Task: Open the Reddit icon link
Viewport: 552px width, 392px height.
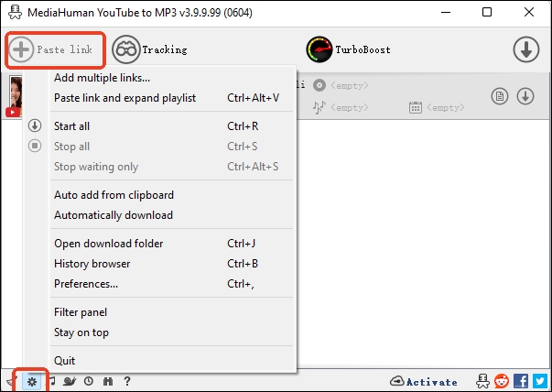Action: click(502, 381)
